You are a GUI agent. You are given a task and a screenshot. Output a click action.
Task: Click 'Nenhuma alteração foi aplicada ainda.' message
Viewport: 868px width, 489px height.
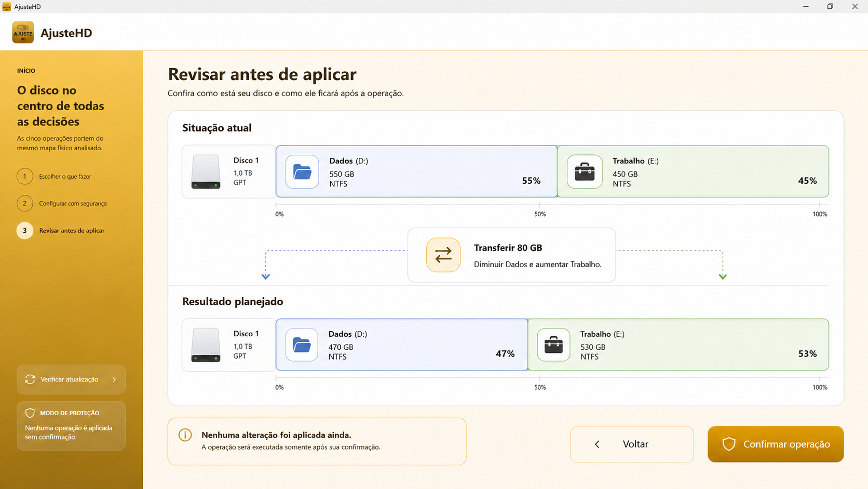(x=276, y=435)
